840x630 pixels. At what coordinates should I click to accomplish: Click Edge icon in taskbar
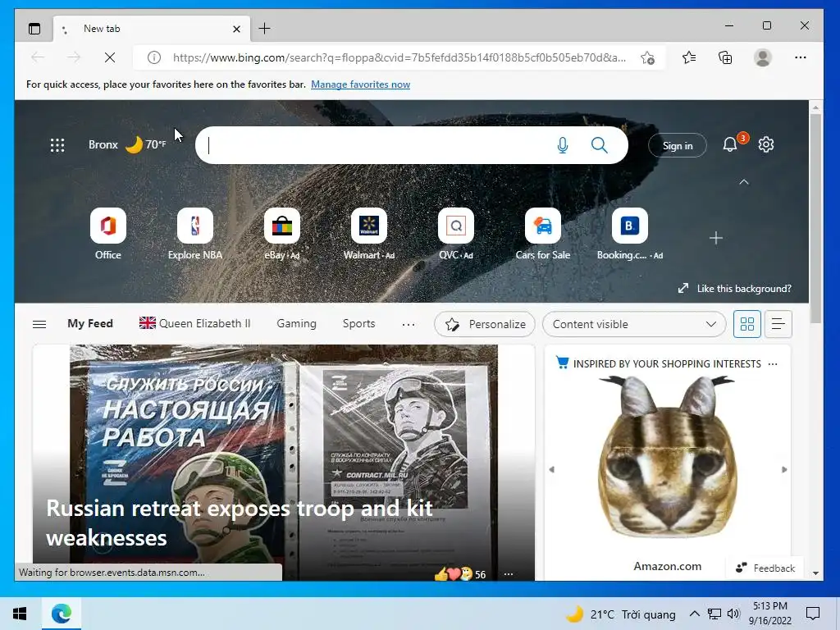click(x=61, y=614)
